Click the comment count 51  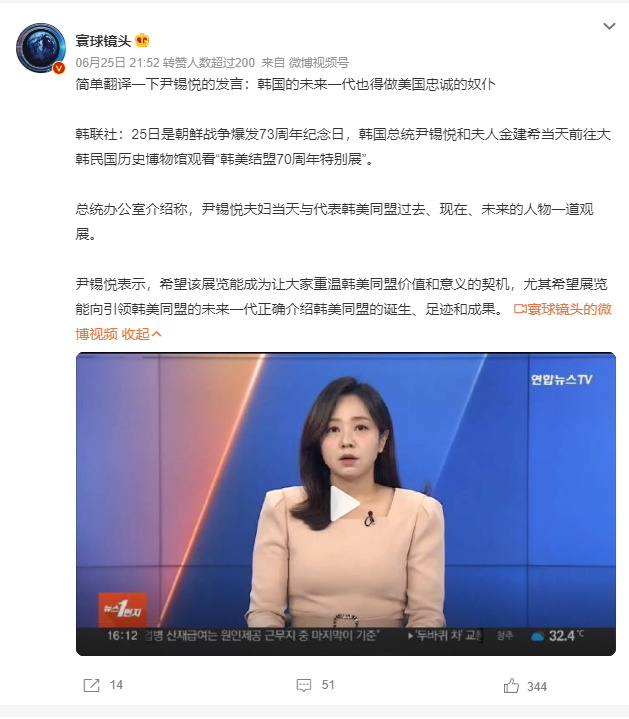coord(328,685)
